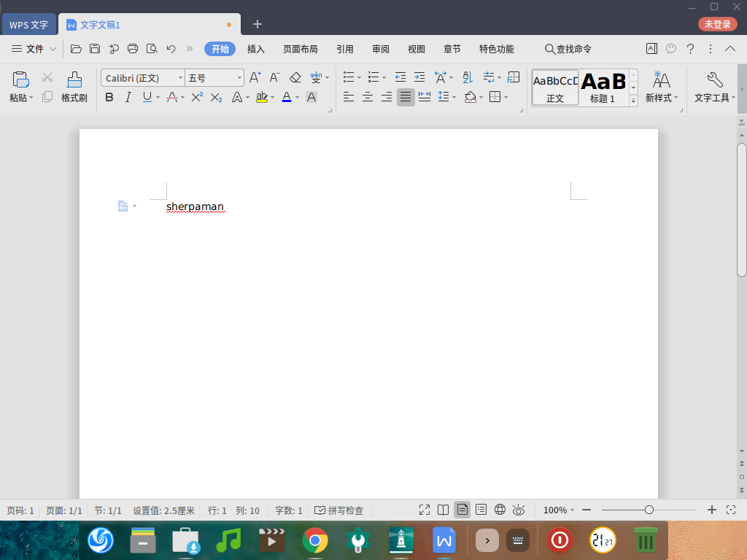The image size is (747, 560).
Task: Click the 未登录 login button
Action: coord(718,24)
